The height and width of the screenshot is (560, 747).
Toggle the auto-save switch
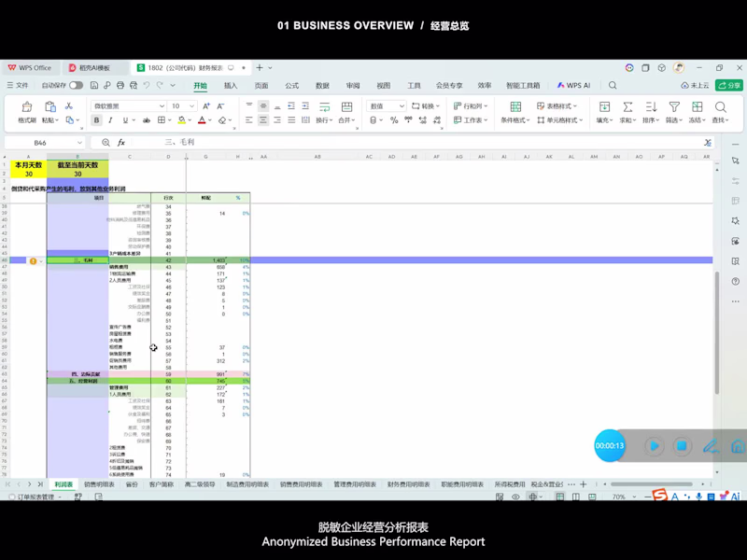coord(76,85)
